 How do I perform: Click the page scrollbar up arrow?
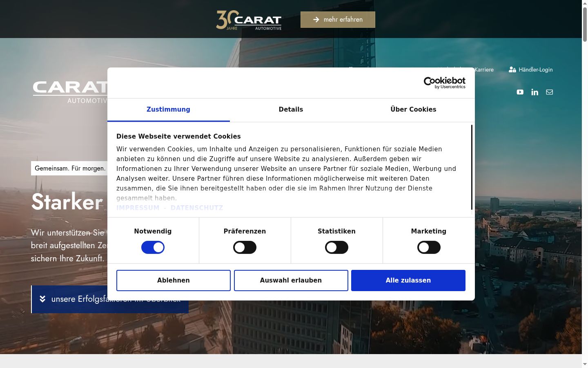585,3
